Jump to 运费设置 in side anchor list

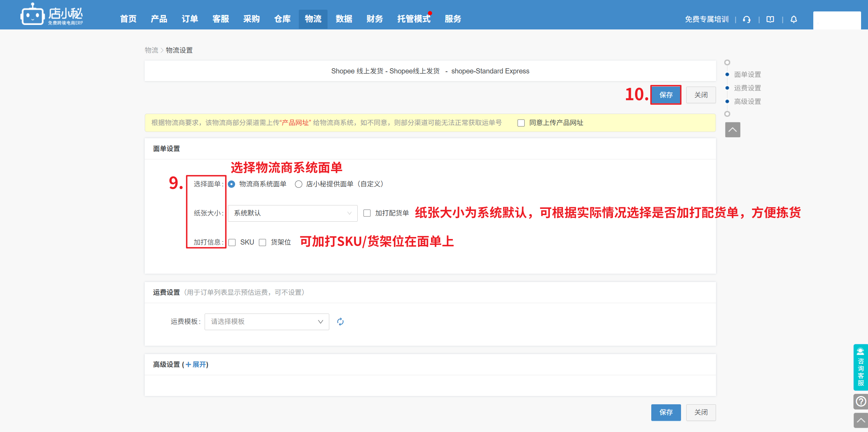click(x=747, y=88)
